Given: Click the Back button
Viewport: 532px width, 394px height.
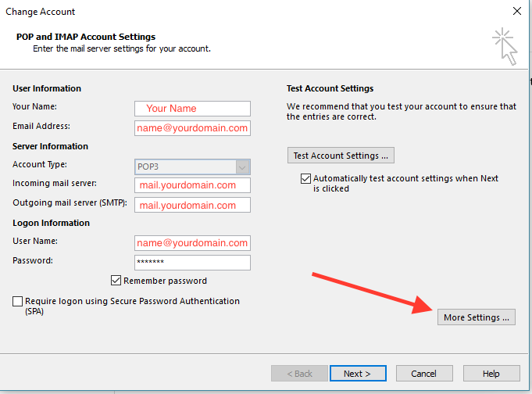Looking at the screenshot, I should point(296,374).
